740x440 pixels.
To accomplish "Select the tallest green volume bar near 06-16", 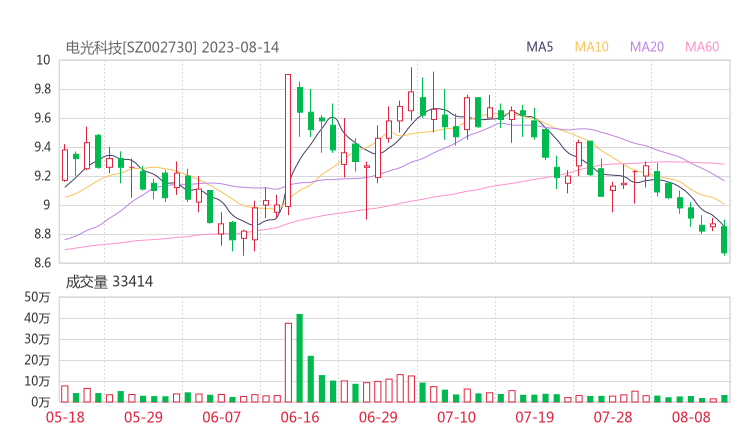I will [299, 358].
